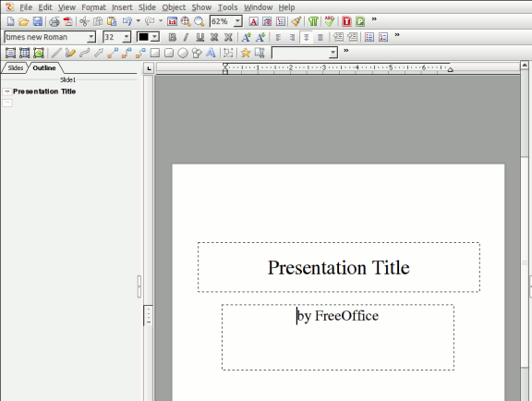Insert a picture frame

(39, 53)
